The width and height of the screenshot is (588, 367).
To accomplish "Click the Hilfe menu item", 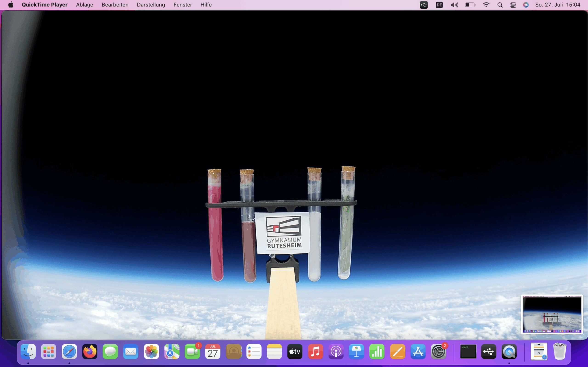I will (x=206, y=5).
